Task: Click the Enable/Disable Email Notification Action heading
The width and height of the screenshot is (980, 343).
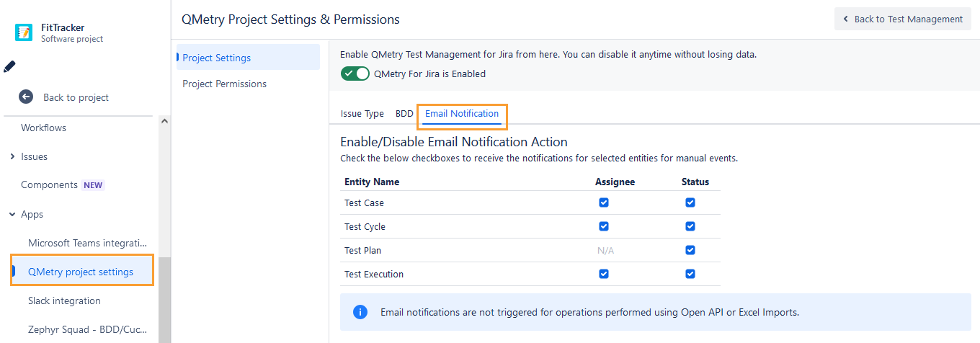Action: click(x=454, y=142)
